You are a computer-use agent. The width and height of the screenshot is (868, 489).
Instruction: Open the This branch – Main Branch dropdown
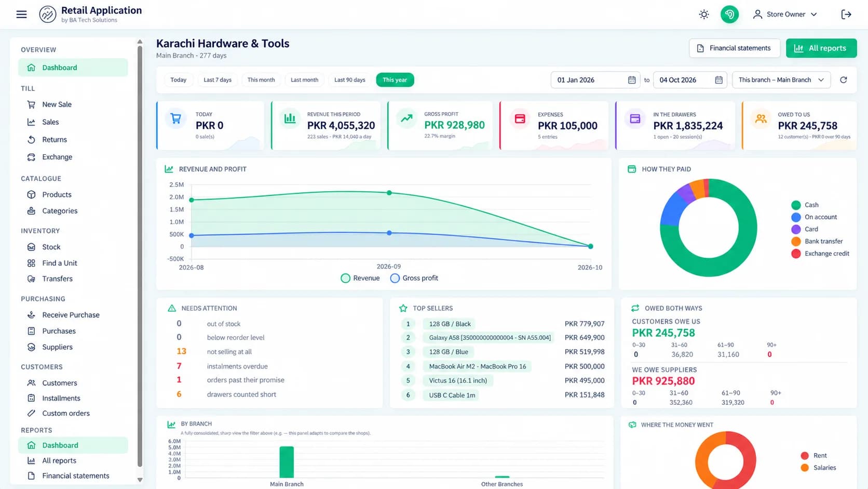point(781,80)
